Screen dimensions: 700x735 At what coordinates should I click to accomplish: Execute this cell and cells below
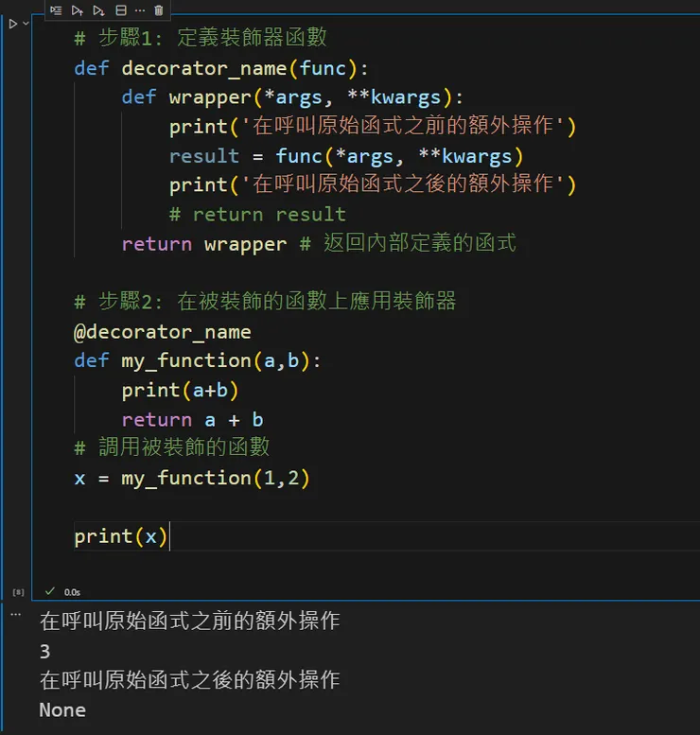pos(98,10)
